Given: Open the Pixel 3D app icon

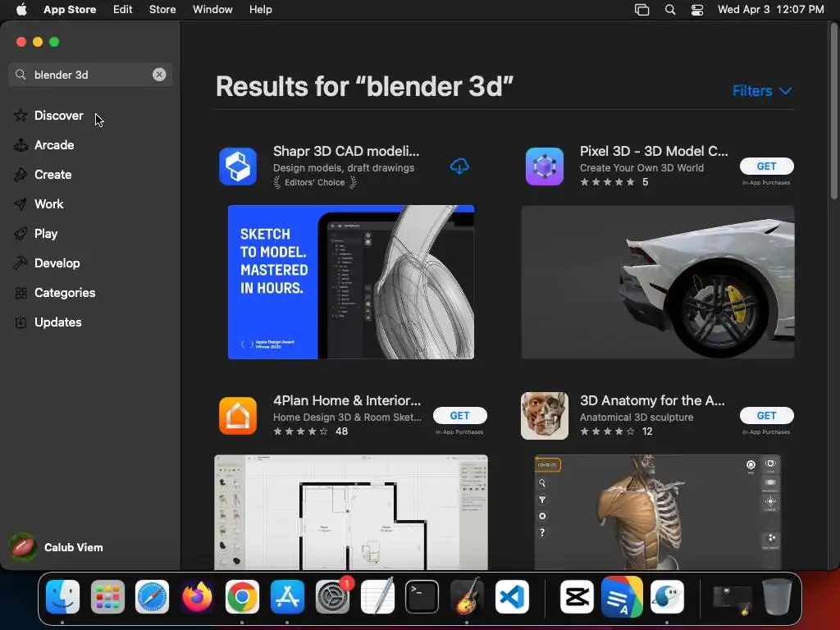Looking at the screenshot, I should point(545,167).
